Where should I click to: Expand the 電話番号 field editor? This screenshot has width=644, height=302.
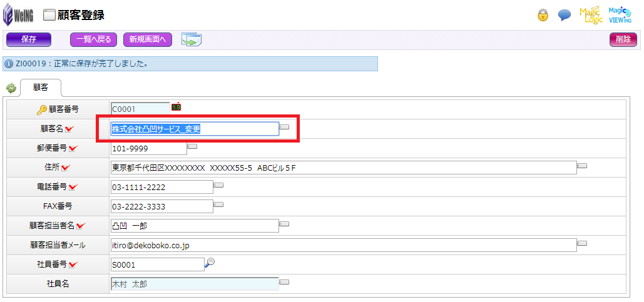219,186
